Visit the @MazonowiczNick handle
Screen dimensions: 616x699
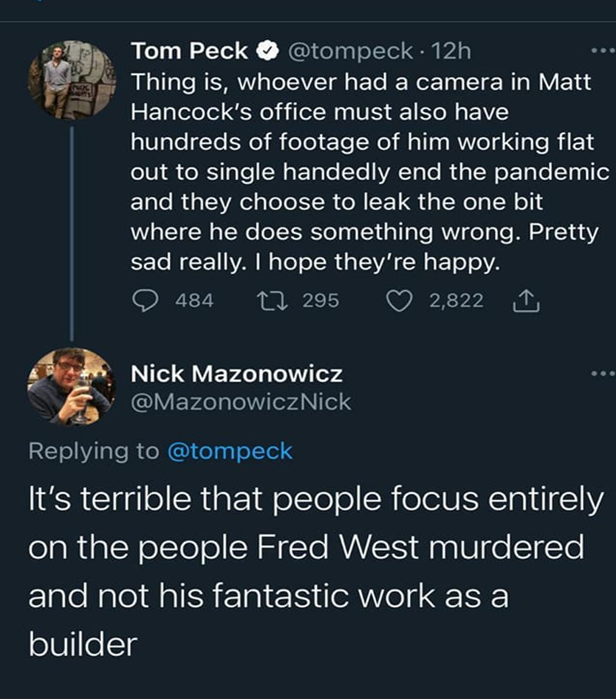(241, 402)
